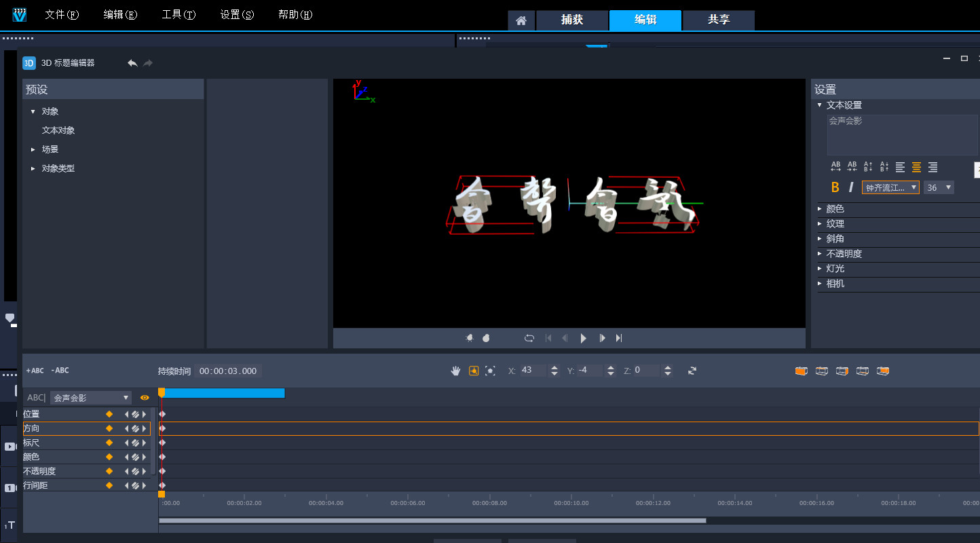Collapse the 文本设置 section
Image resolution: width=980 pixels, height=543 pixels.
tap(820, 105)
